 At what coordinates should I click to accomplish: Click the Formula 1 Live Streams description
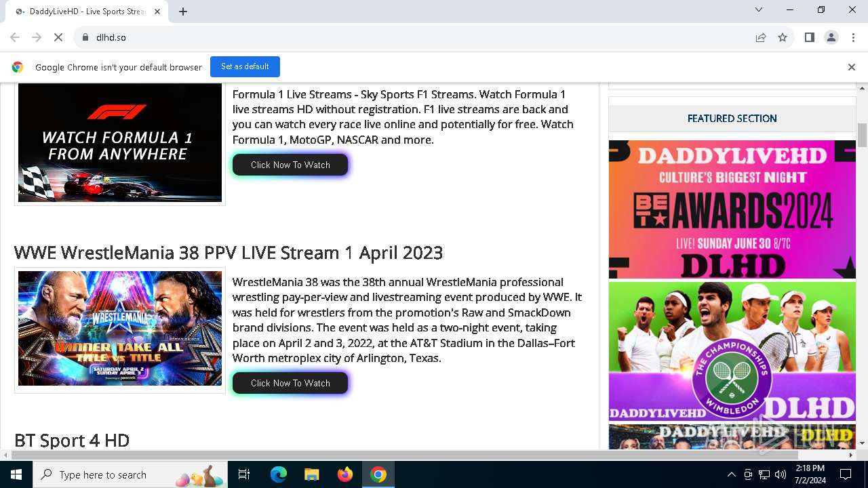pyautogui.click(x=403, y=117)
